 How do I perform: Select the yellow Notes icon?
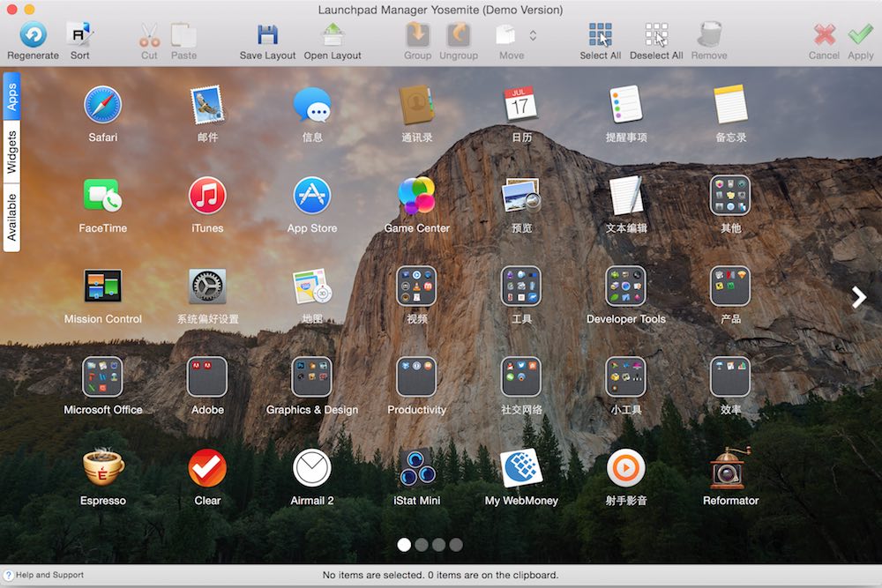point(730,105)
